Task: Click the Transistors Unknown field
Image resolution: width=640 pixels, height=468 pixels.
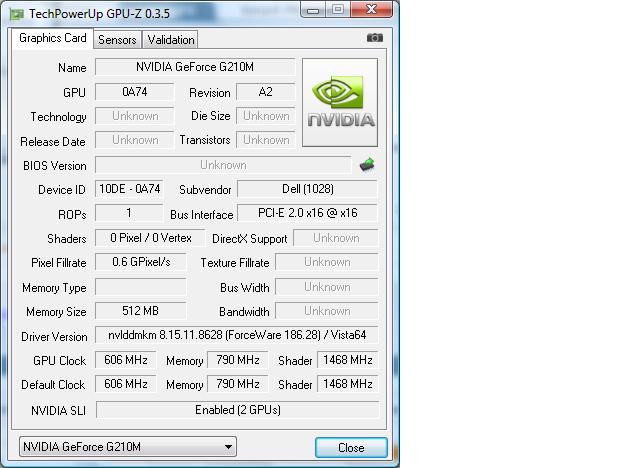Action: point(265,140)
